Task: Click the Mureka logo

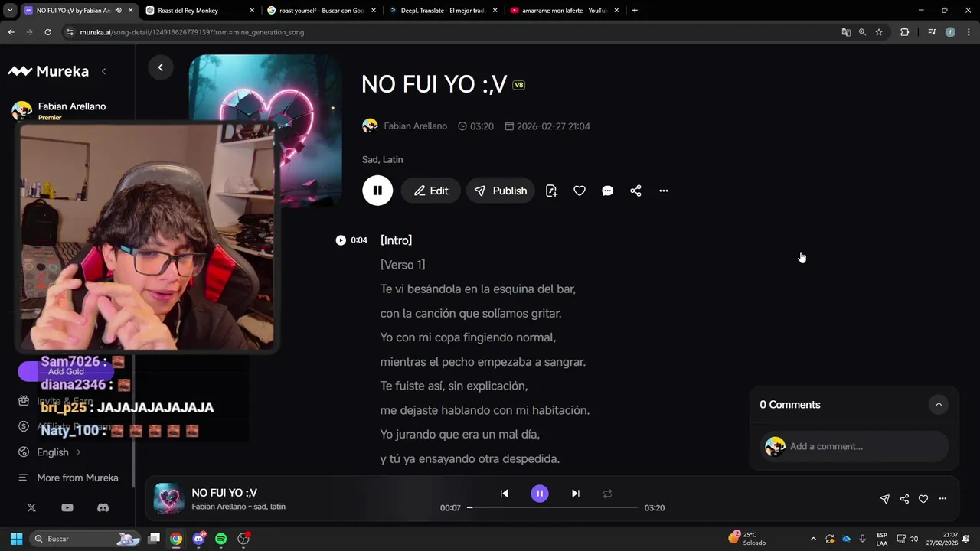Action: pyautogui.click(x=48, y=71)
